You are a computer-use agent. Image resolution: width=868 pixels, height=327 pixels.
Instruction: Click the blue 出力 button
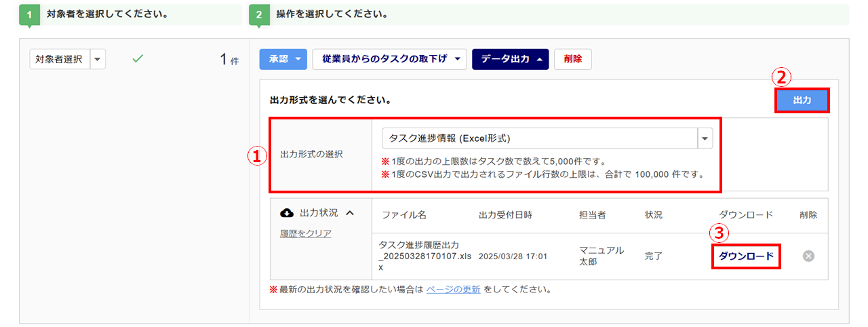tap(802, 100)
